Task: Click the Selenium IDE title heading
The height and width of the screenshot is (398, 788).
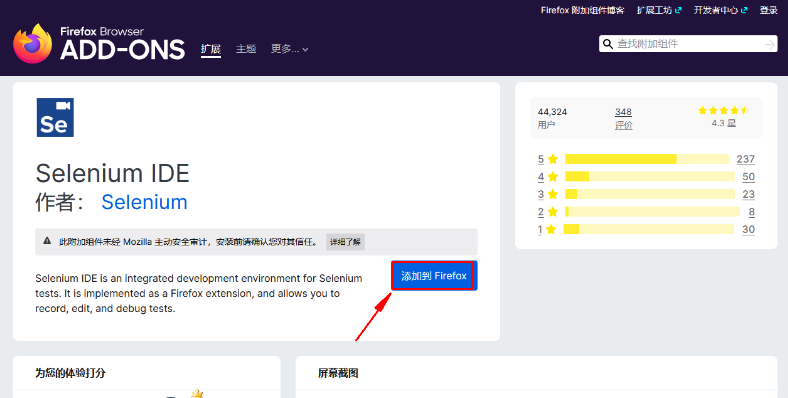Action: pyautogui.click(x=113, y=173)
